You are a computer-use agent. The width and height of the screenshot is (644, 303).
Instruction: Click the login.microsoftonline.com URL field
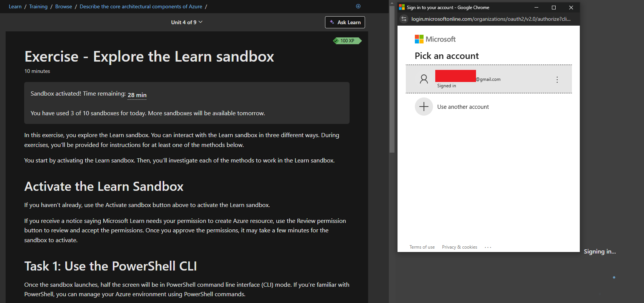[x=491, y=19]
